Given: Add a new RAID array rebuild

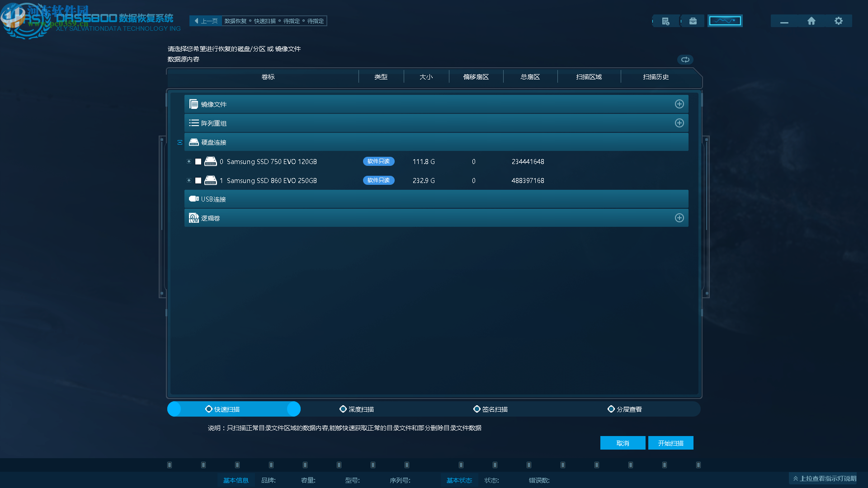Looking at the screenshot, I should (x=679, y=123).
